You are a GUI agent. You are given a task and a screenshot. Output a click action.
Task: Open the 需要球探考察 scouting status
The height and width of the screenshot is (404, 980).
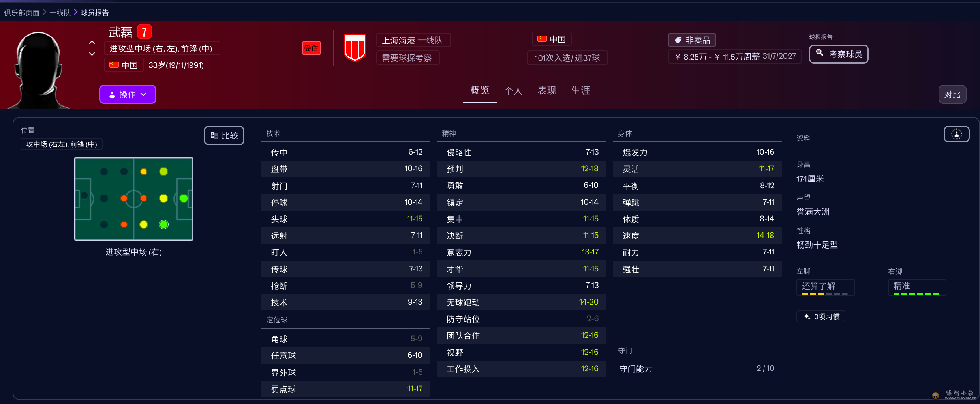click(x=407, y=58)
